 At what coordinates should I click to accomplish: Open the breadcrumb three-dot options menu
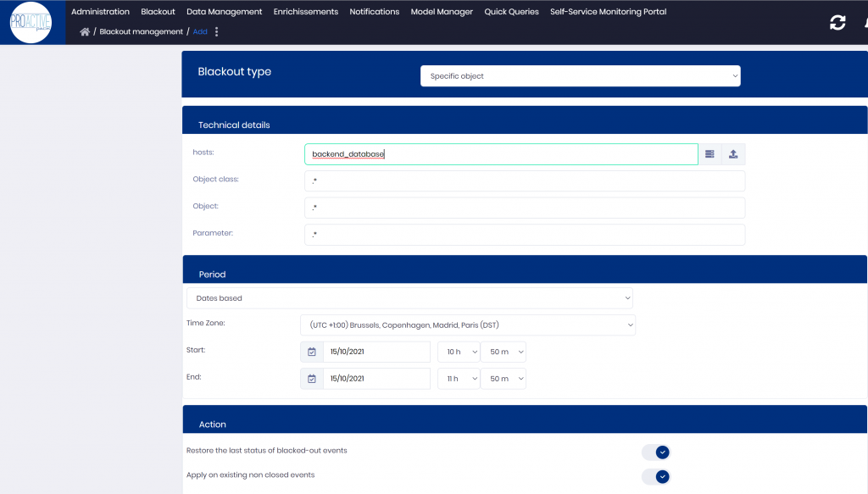click(216, 31)
